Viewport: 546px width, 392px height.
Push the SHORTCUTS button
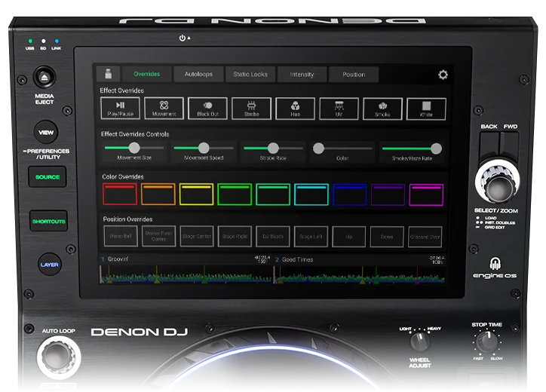click(49, 221)
